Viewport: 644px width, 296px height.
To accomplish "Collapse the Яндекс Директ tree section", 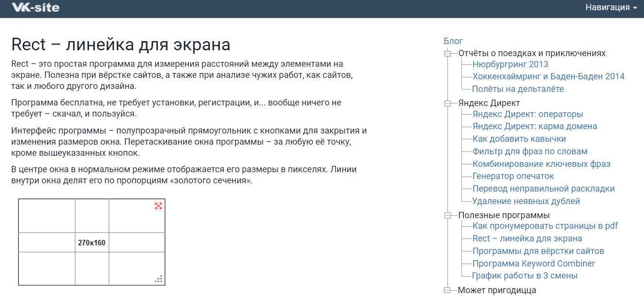I will 447,103.
